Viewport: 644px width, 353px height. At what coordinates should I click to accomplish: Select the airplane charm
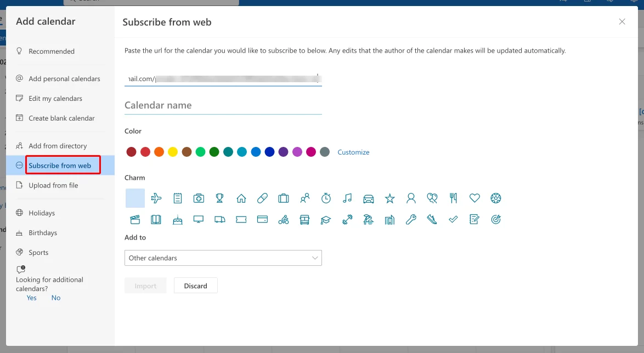tap(156, 198)
